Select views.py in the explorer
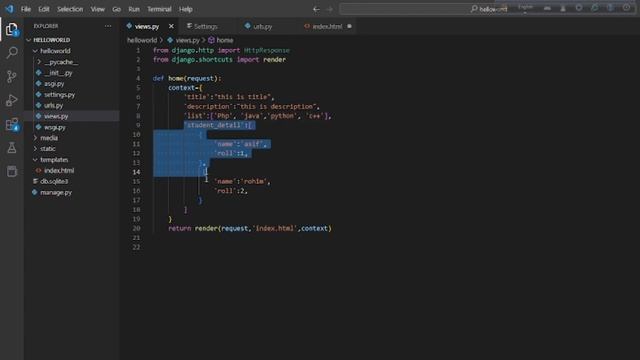The width and height of the screenshot is (640, 360). 56,116
